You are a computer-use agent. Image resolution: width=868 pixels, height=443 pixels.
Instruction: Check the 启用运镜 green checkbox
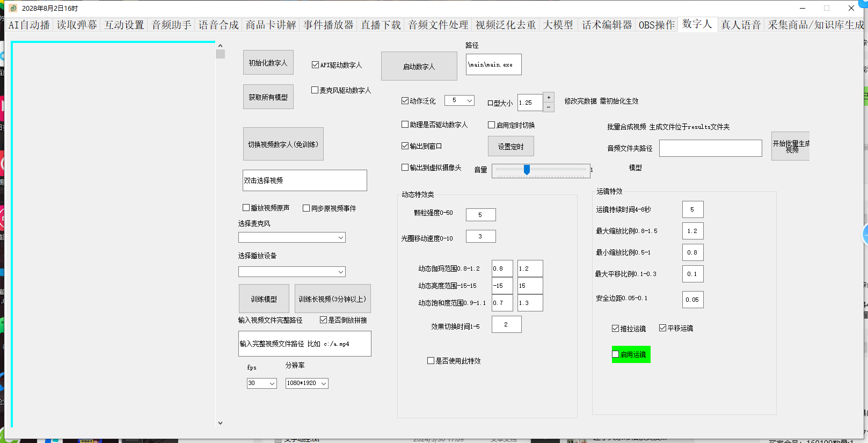616,354
